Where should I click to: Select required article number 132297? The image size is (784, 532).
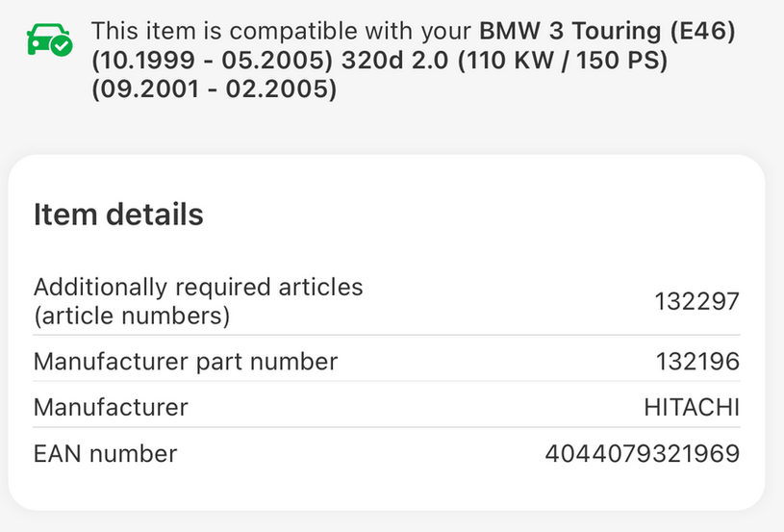[696, 301]
